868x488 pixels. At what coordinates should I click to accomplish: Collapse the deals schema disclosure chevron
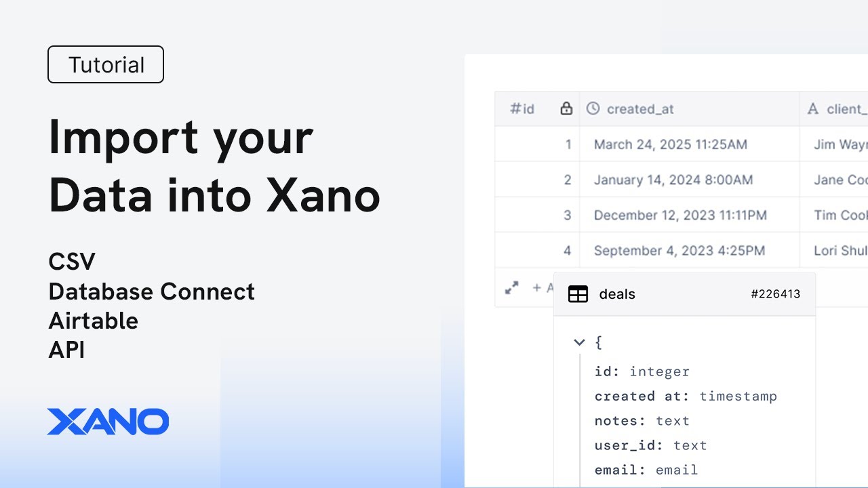579,342
